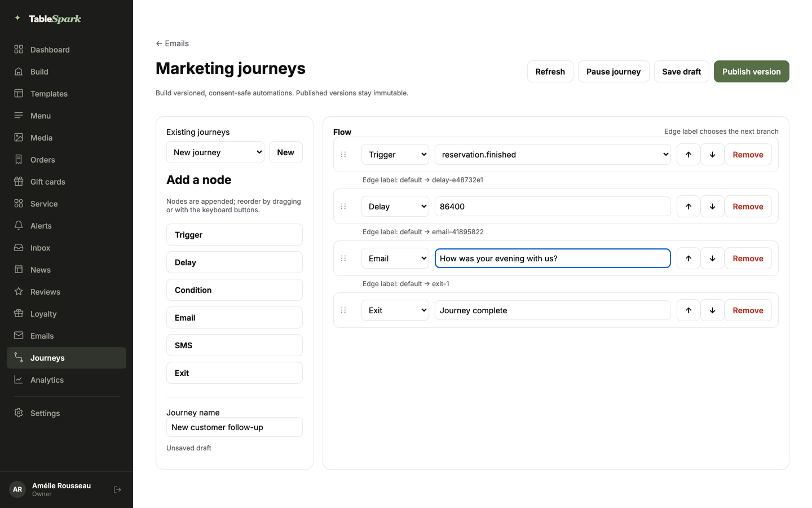This screenshot has height=508, width=812.
Task: Open the Existing journeys dropdown
Action: [215, 152]
